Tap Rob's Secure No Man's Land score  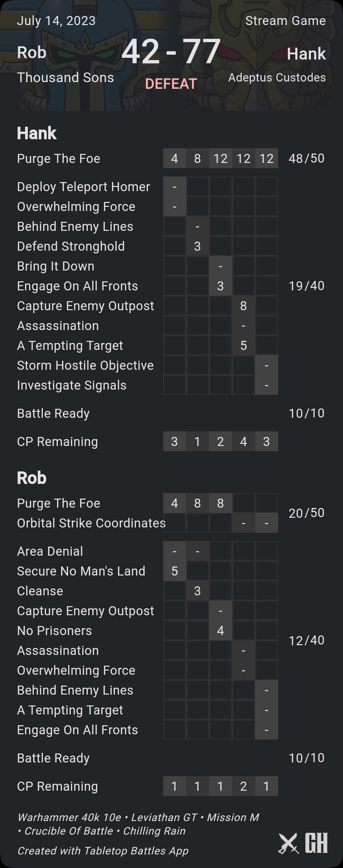[174, 571]
